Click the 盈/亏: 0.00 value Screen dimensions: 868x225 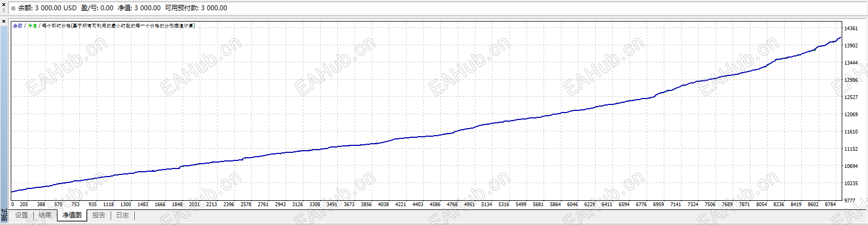click(x=97, y=8)
